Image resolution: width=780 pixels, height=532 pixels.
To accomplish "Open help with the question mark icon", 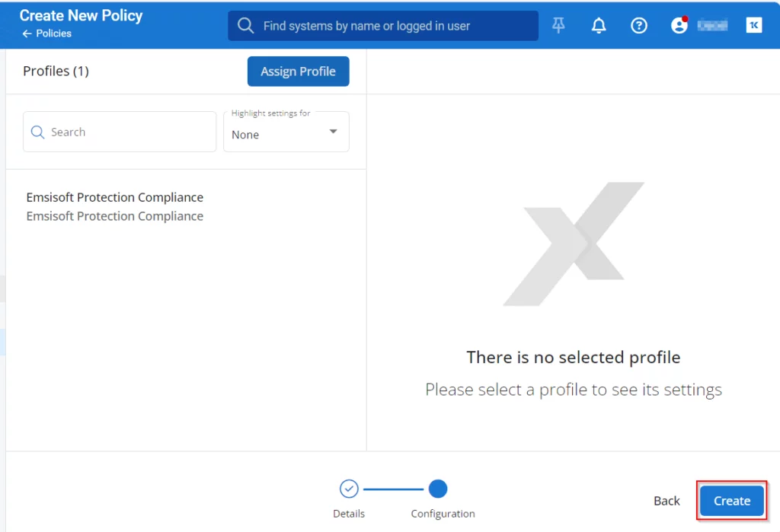I will 639,25.
